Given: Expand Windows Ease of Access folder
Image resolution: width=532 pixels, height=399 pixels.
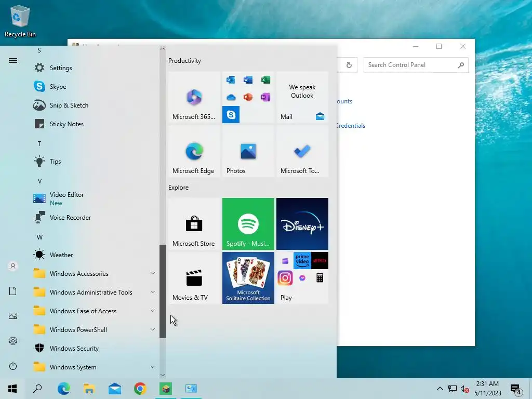Looking at the screenshot, I should click(95, 311).
